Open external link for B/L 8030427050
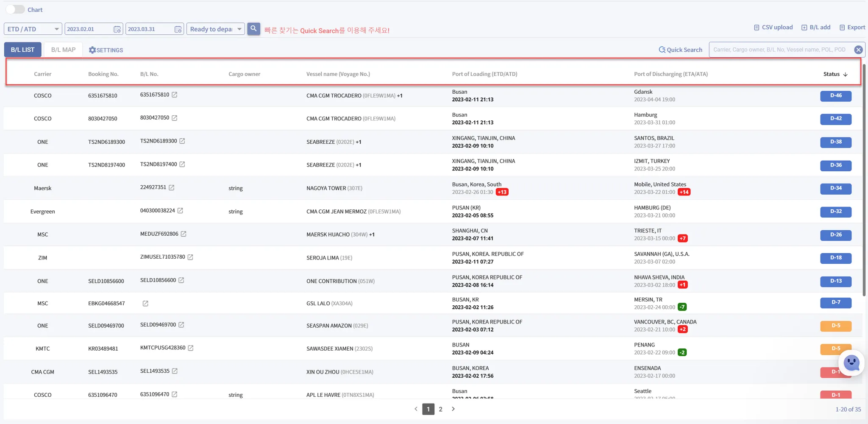868x424 pixels. tap(174, 118)
